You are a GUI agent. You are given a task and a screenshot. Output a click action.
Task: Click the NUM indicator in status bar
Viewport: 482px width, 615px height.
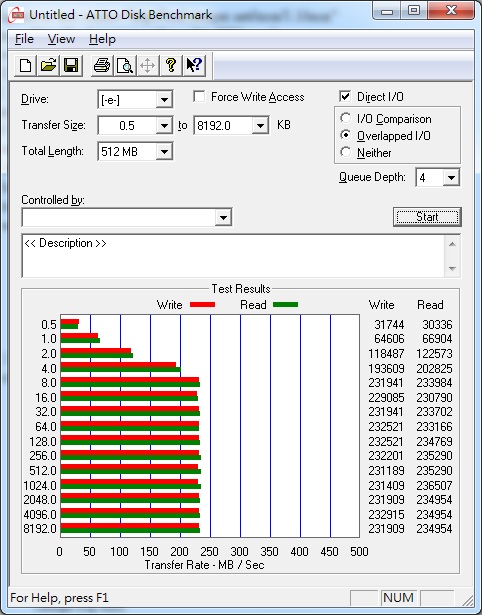(x=398, y=598)
